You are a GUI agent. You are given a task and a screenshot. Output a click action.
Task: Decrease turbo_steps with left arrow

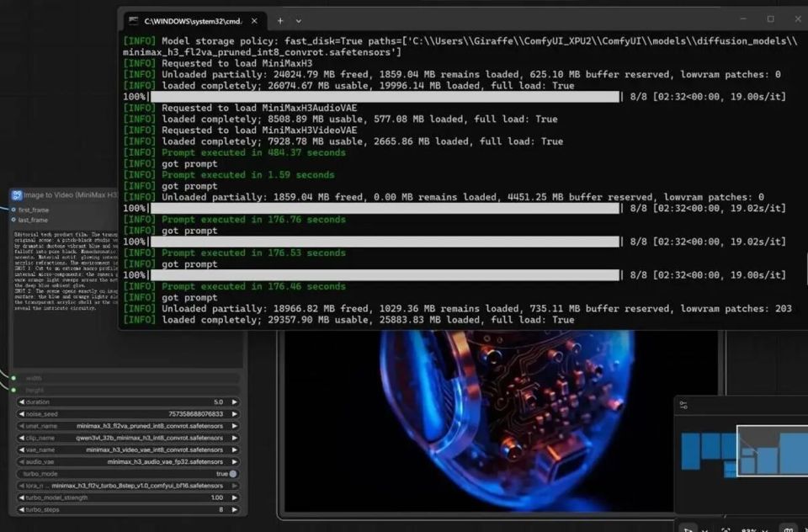(22, 509)
